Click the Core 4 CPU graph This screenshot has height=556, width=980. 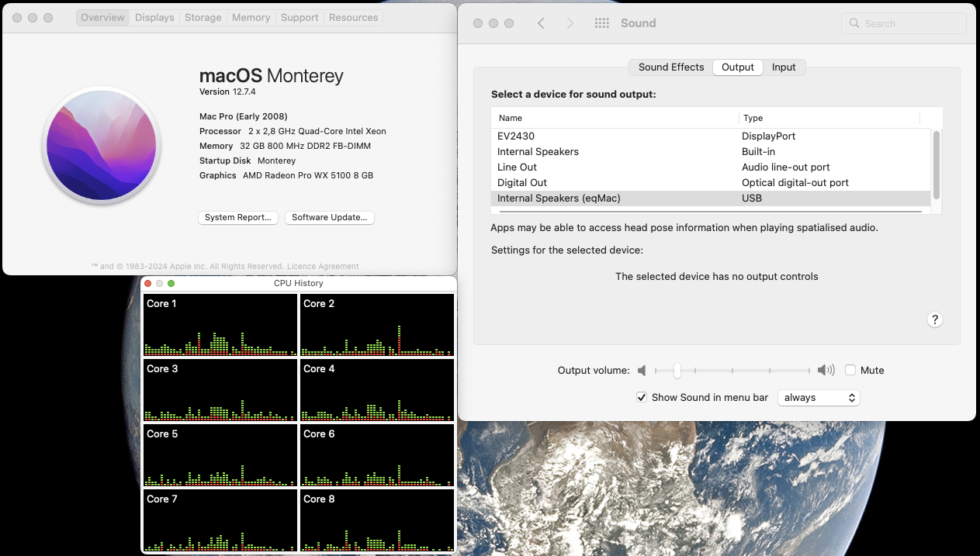pos(377,390)
